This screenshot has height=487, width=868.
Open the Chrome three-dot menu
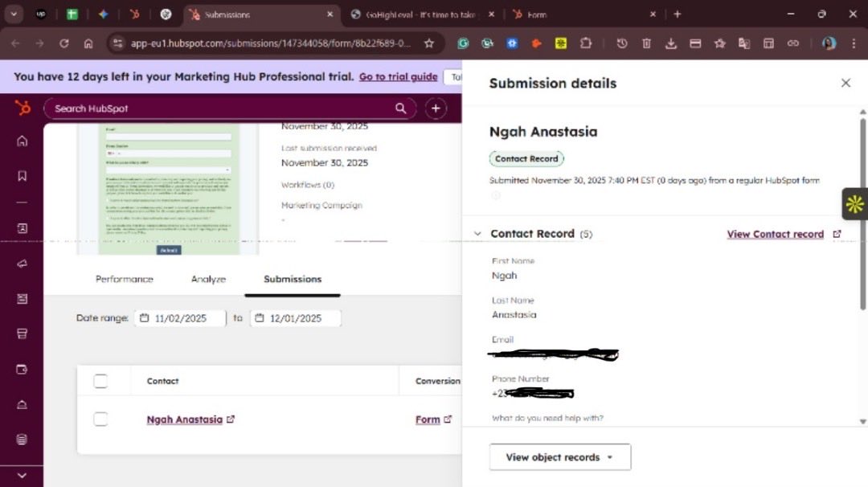click(x=853, y=43)
